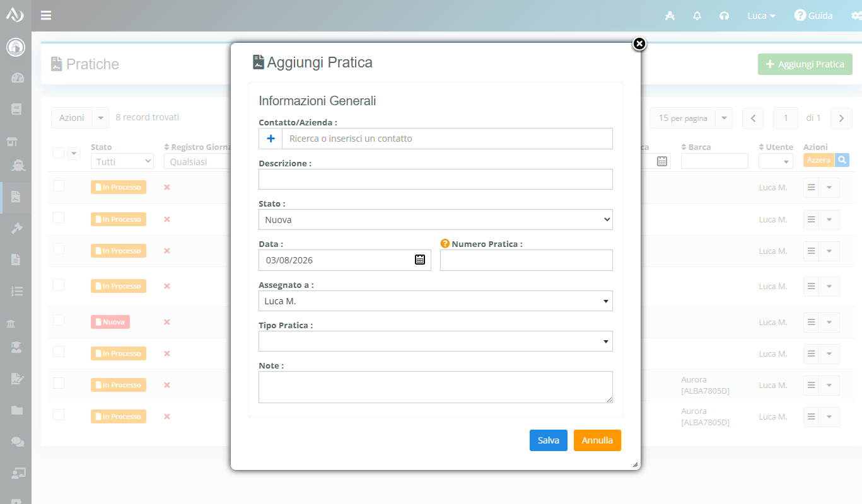
Task: Open the Tipo Pratica dropdown
Action: pyautogui.click(x=436, y=341)
